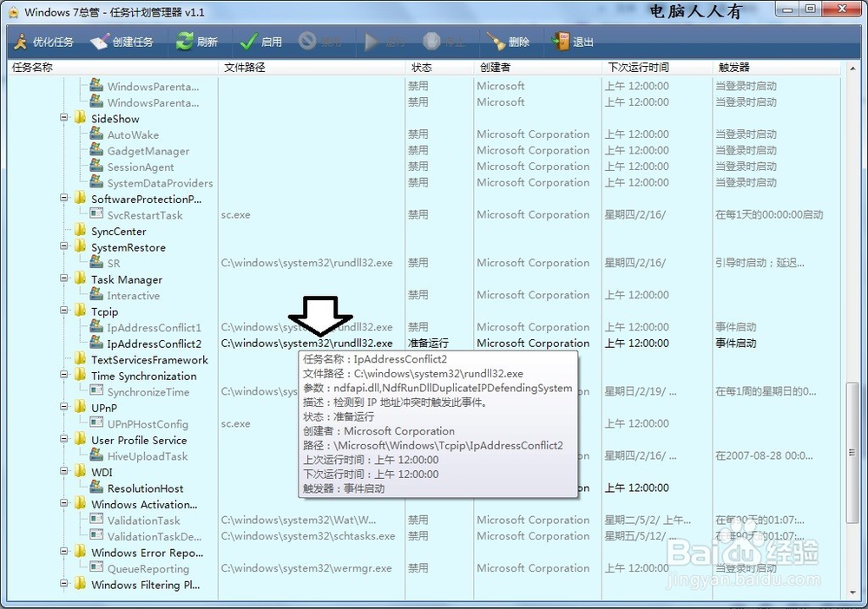
Task: Click the SynchronizeTime task icon
Action: pos(96,390)
